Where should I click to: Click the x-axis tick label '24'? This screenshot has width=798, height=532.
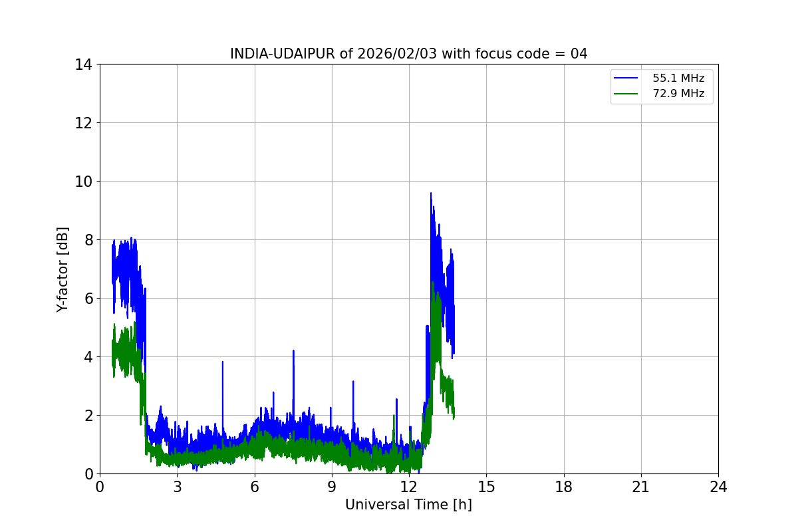click(718, 487)
